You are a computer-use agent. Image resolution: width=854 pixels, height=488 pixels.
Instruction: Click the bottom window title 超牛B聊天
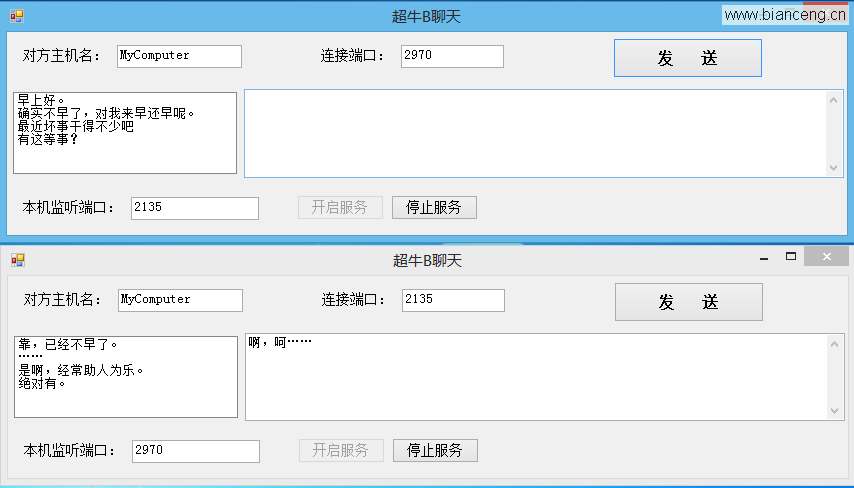428,261
